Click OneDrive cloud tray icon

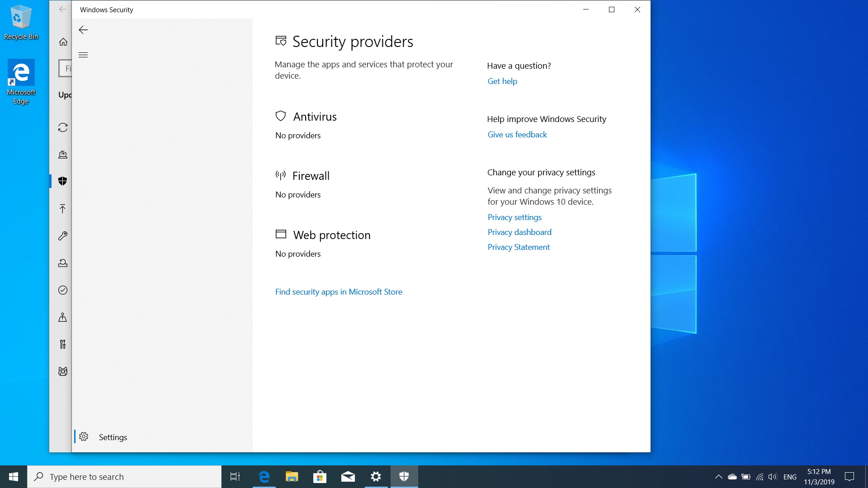point(732,477)
